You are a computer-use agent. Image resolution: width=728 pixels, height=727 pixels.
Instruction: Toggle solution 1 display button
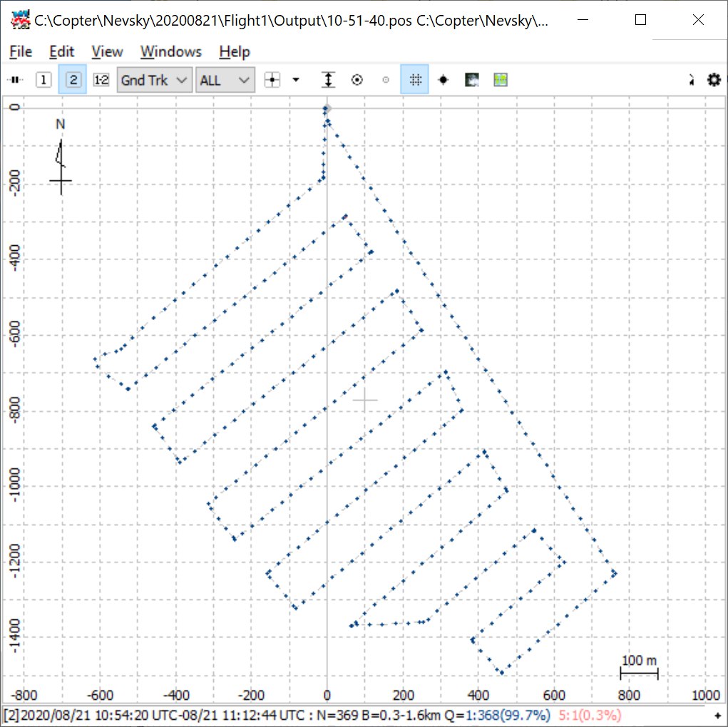tap(43, 80)
